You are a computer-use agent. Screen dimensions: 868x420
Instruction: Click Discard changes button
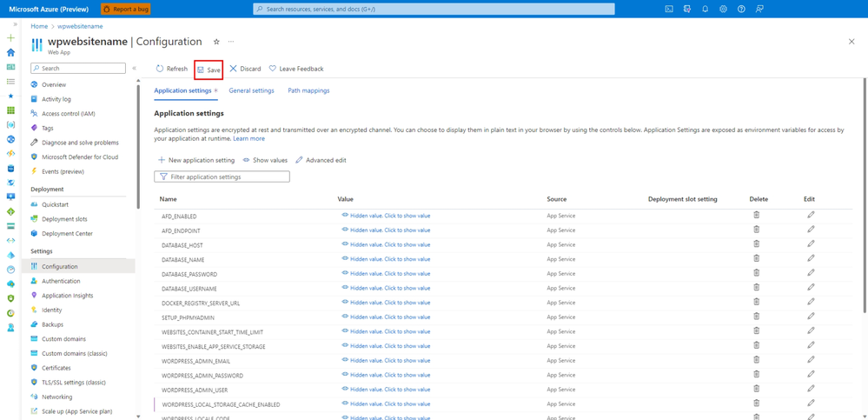tap(245, 69)
